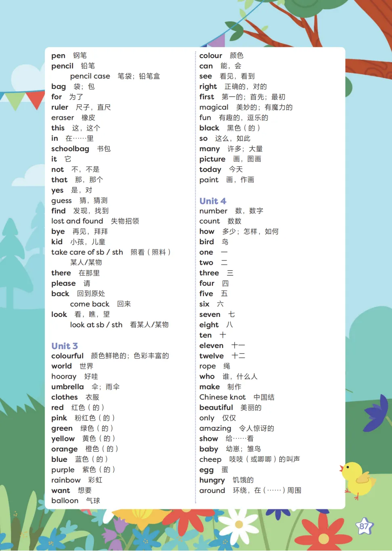Screen dimensions: 392x551
Task: Click the word 'paint'
Action: tap(209, 180)
